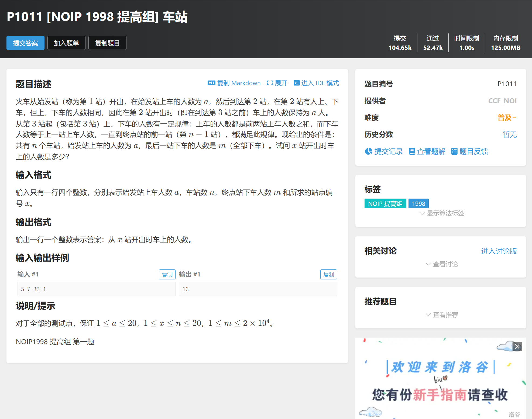This screenshot has height=419, width=532.
Task: Select the 1998 year tag
Action: point(418,204)
